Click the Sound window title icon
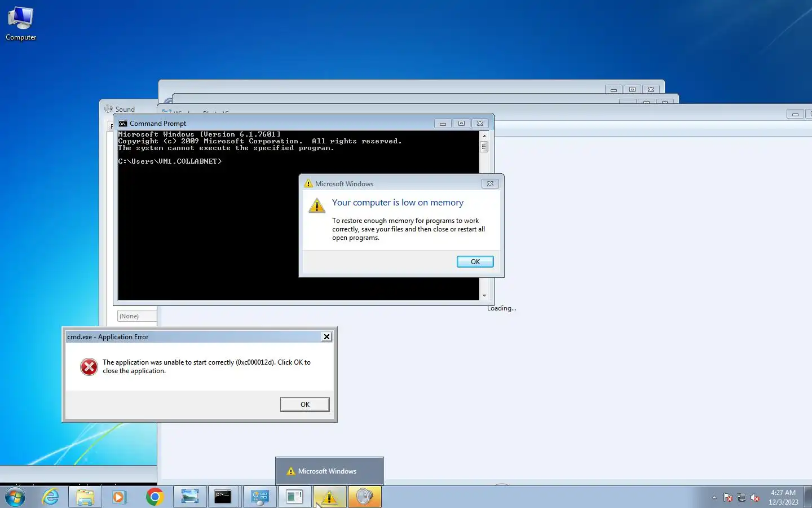Image resolution: width=812 pixels, height=508 pixels. (109, 109)
